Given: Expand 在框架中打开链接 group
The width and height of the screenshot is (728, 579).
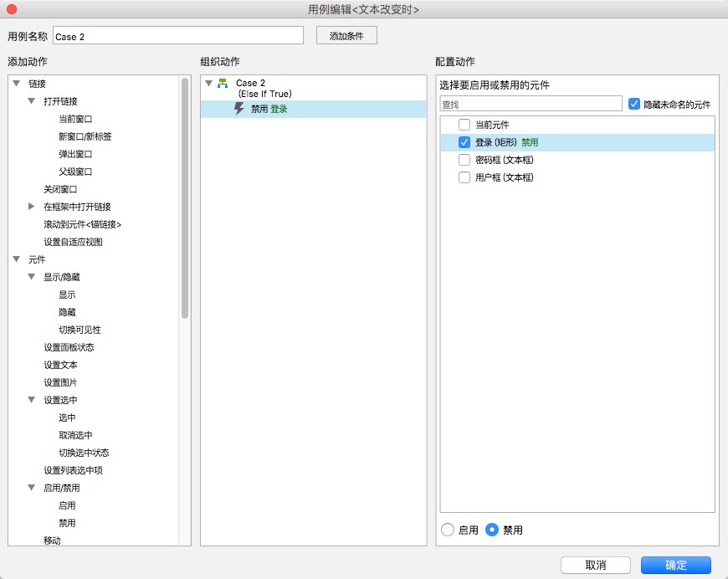Looking at the screenshot, I should click(32, 206).
